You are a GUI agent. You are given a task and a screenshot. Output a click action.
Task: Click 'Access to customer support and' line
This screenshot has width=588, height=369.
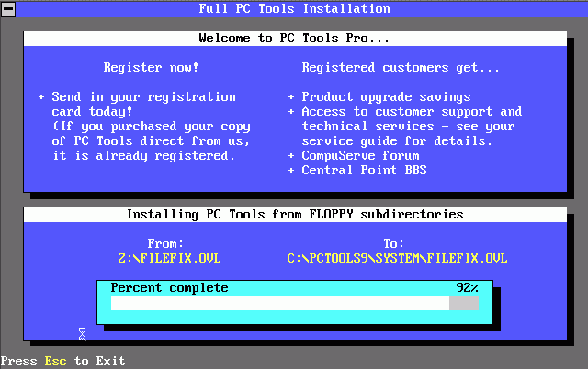click(412, 112)
